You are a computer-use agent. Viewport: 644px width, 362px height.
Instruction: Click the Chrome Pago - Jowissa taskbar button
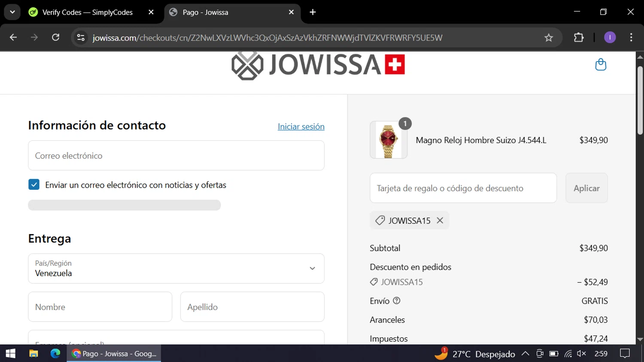coord(114,353)
